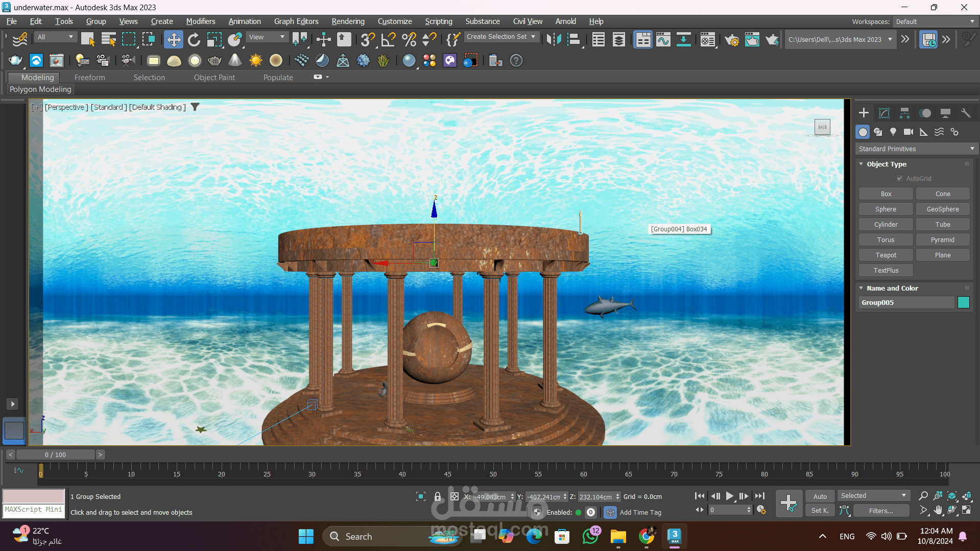This screenshot has width=980, height=551.
Task: Open the View reference coordinate dropdown
Action: [267, 37]
